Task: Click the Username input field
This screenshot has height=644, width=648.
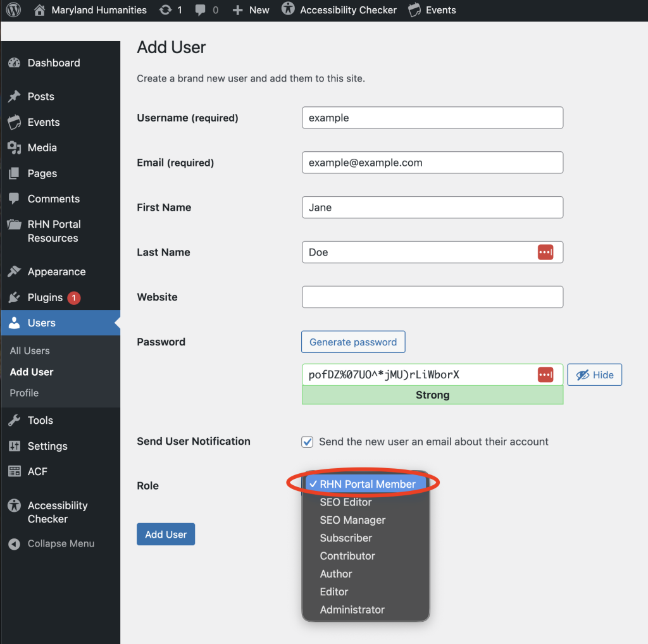Action: pos(432,118)
